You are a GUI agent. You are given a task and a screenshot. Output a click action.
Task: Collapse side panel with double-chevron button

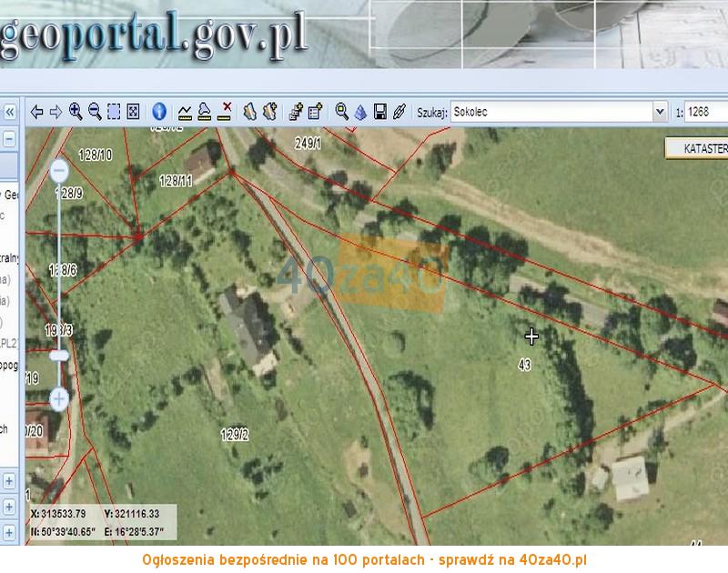coord(9,112)
